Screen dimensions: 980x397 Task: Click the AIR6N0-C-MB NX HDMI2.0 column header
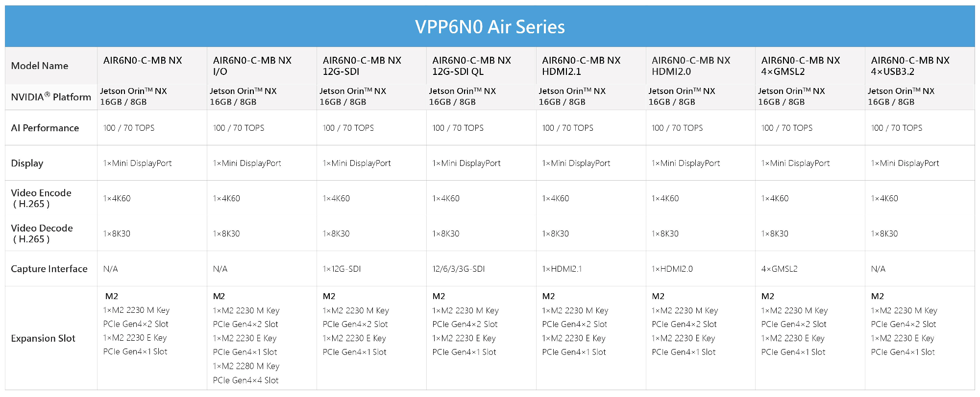[691, 66]
